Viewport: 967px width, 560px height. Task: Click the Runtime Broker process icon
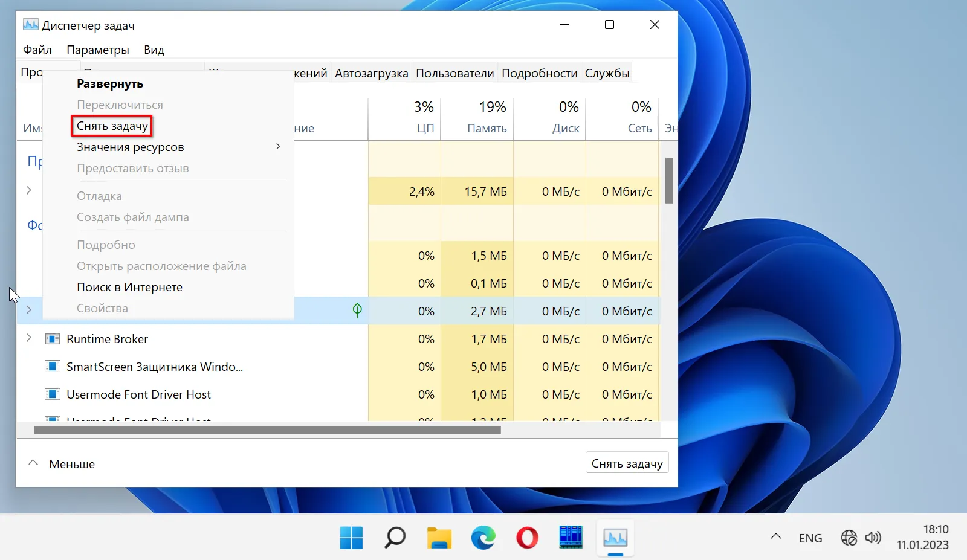point(53,339)
